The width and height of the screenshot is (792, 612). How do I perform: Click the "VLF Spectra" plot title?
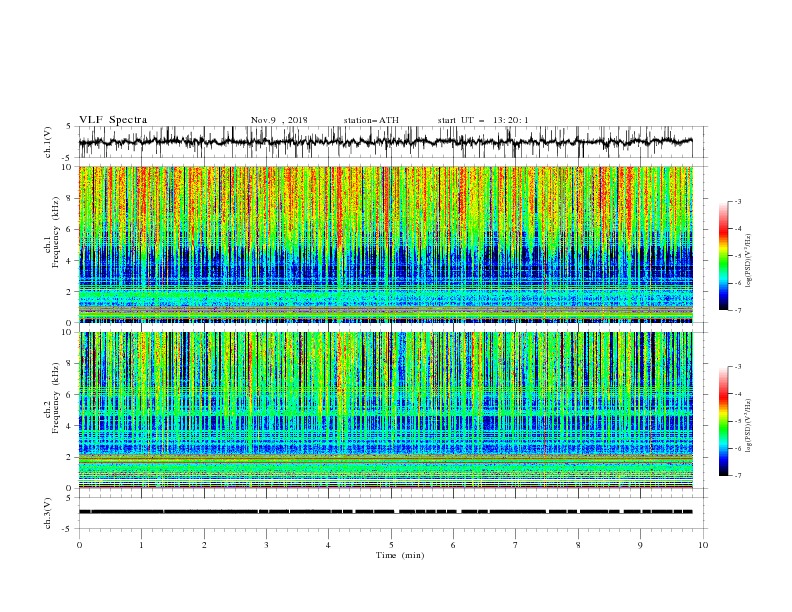pos(113,120)
